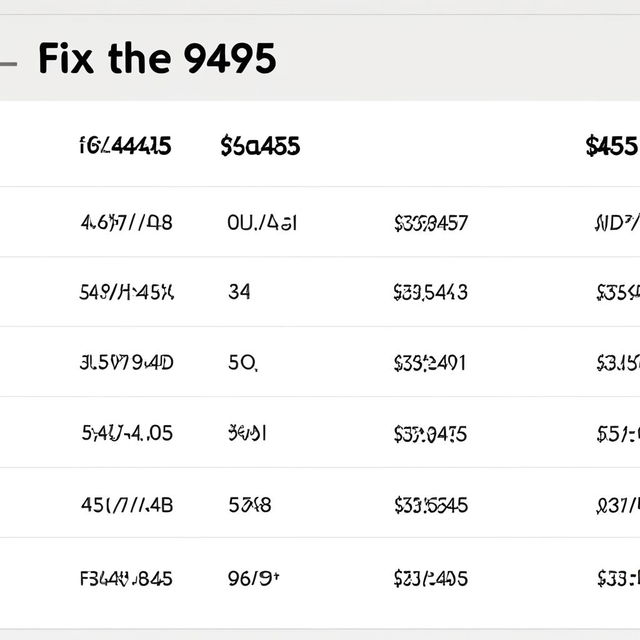This screenshot has width=640, height=640.
Task: Click the first-column cell starting with 'F34'
Action: pyautogui.click(x=127, y=579)
